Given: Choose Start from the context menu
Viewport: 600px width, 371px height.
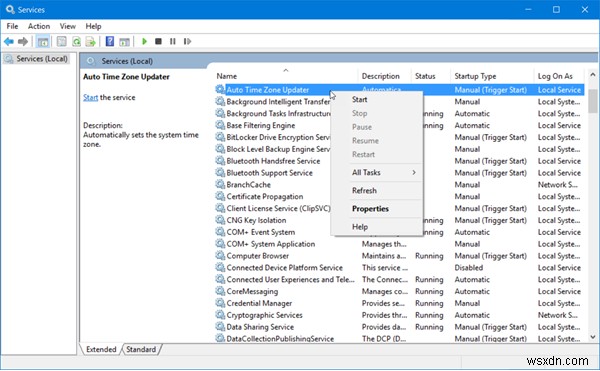Looking at the screenshot, I should point(377,99).
